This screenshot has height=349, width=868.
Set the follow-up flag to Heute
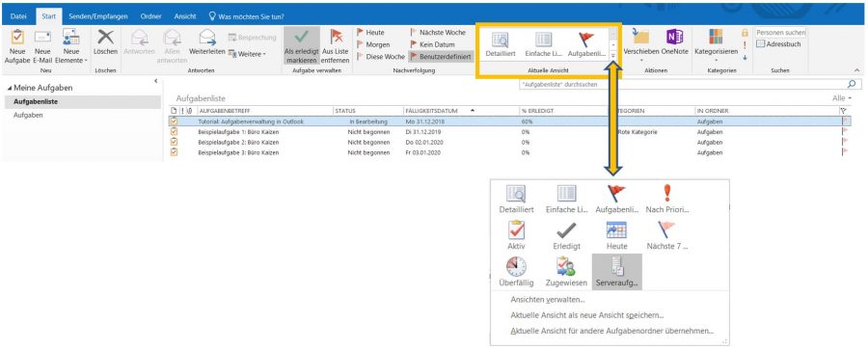coord(371,33)
